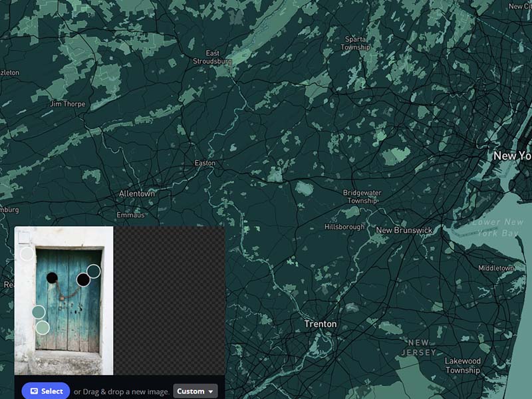The image size is (532, 399).
Task: Select the teal picker circle on the door
Action: point(93,271)
